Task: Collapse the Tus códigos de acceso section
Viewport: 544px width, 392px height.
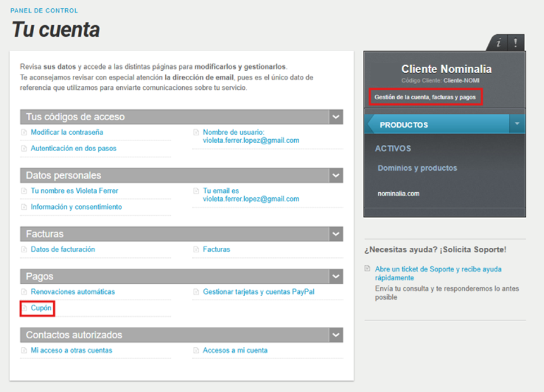Action: [x=336, y=117]
